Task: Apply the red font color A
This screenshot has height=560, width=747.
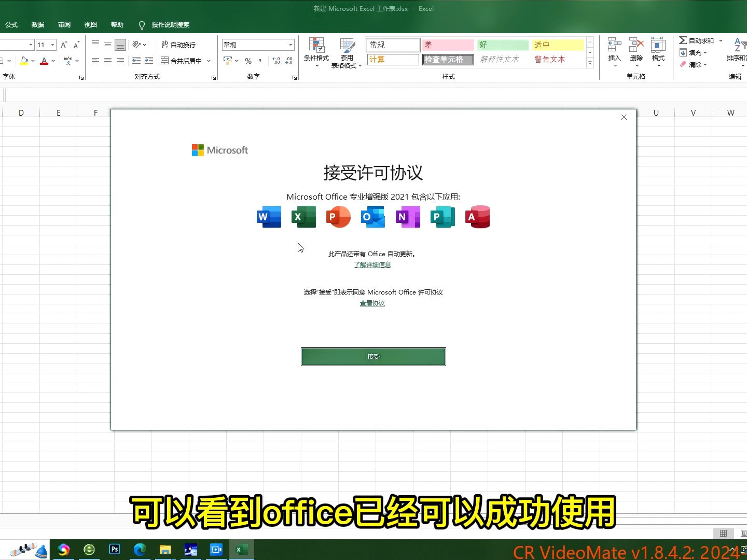Action: tap(44, 61)
